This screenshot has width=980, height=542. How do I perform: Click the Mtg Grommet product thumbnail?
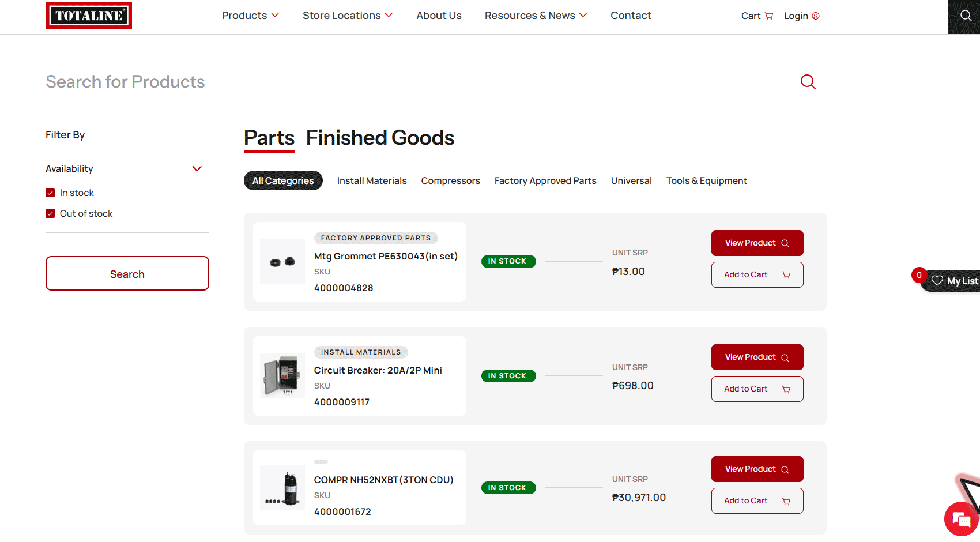(x=282, y=262)
